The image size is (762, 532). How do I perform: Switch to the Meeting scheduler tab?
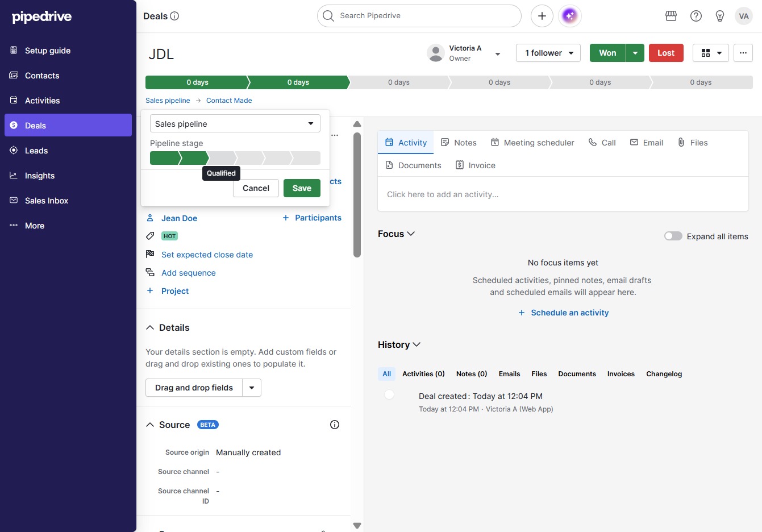[x=532, y=143]
